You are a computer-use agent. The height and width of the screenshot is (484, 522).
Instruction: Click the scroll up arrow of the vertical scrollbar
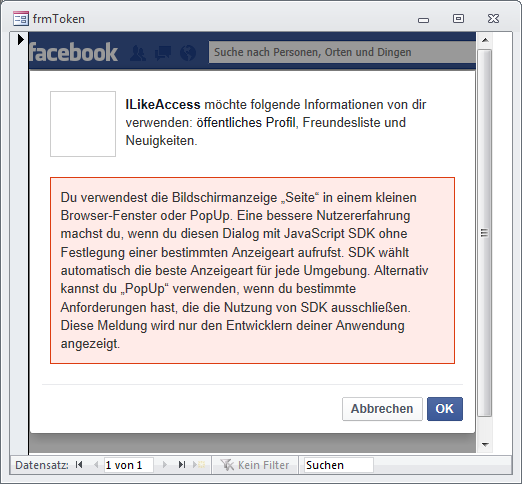(x=485, y=40)
